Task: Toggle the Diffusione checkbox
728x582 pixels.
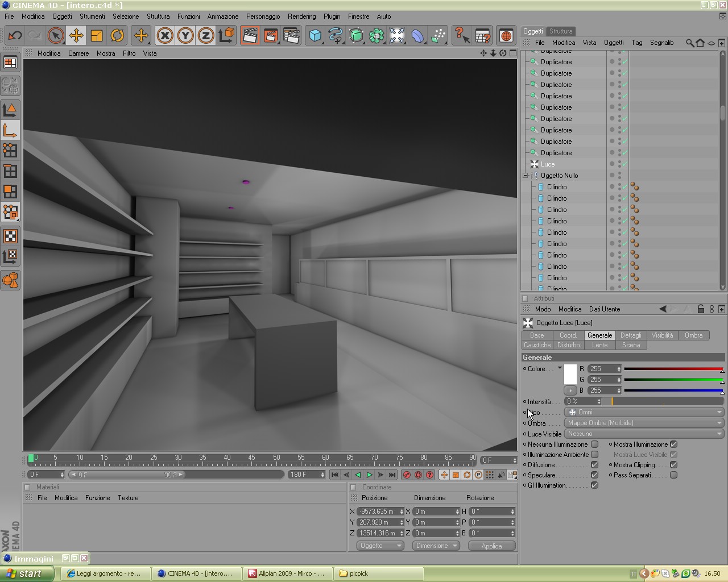Action: tap(594, 465)
